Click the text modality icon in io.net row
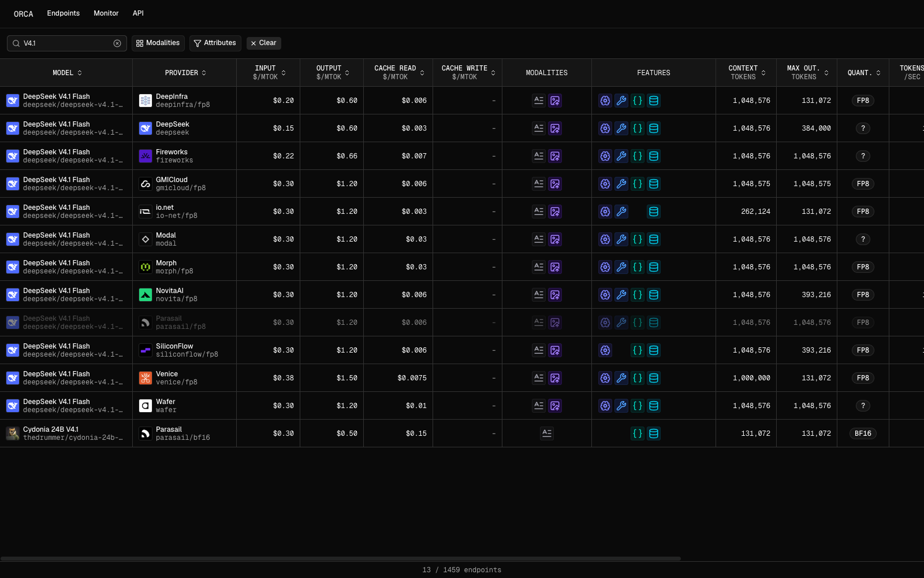 (x=539, y=212)
